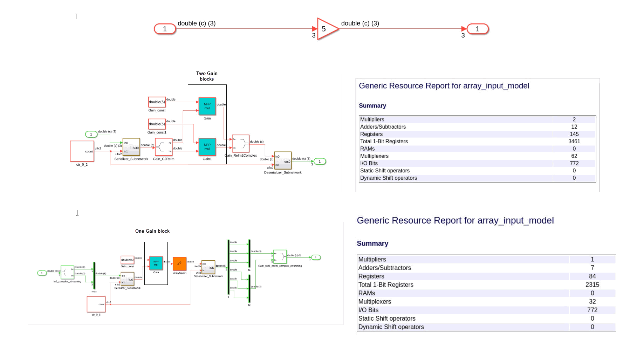
Task: Click the Gain_const block in the One Gain diagram
Action: tap(128, 260)
